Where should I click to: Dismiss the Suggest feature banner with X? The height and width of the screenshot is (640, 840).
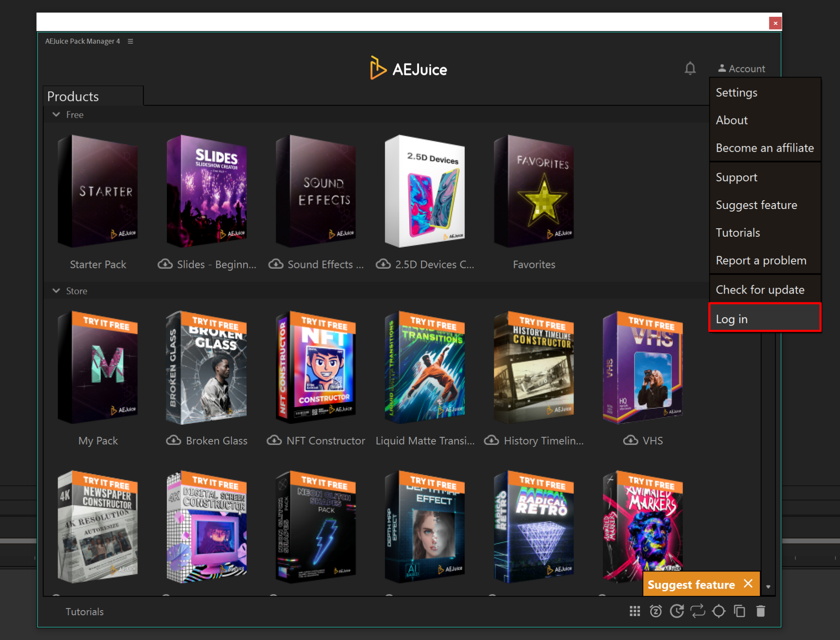[748, 583]
